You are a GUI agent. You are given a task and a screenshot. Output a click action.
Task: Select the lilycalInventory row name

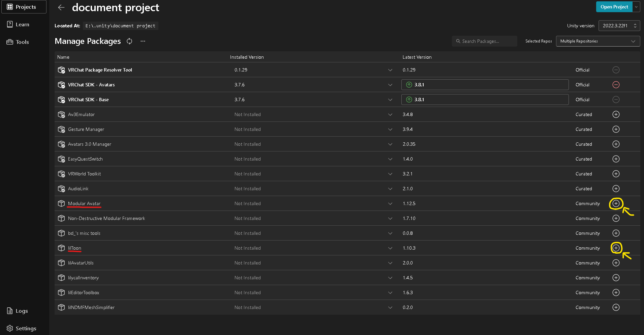[83, 278]
